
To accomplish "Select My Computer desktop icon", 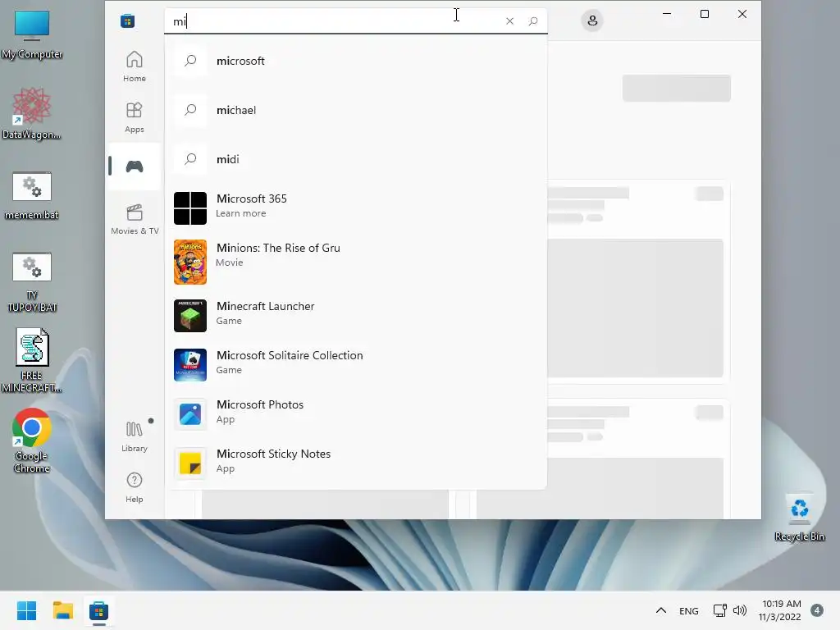I will click(32, 34).
